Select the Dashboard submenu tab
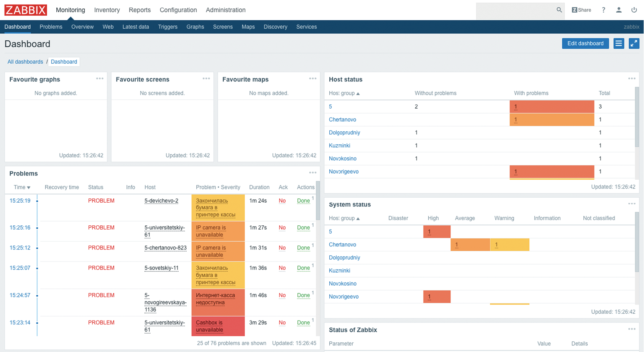This screenshot has width=644, height=352. [18, 27]
